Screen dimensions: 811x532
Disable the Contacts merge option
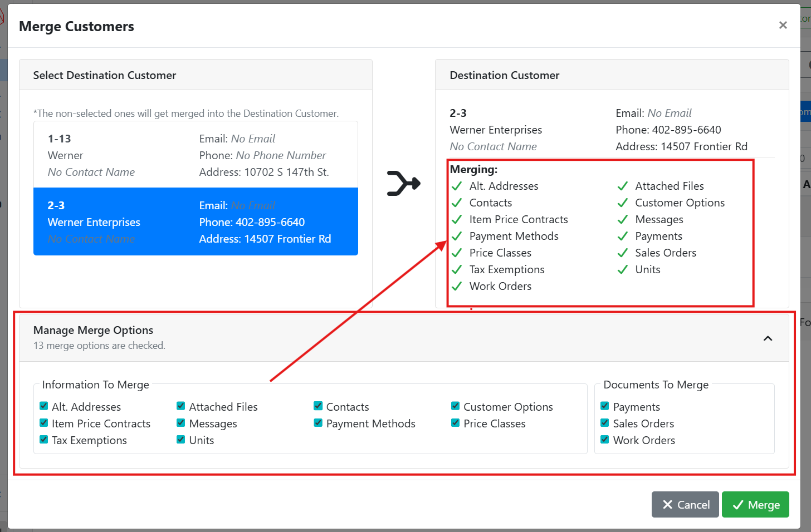pyautogui.click(x=318, y=406)
